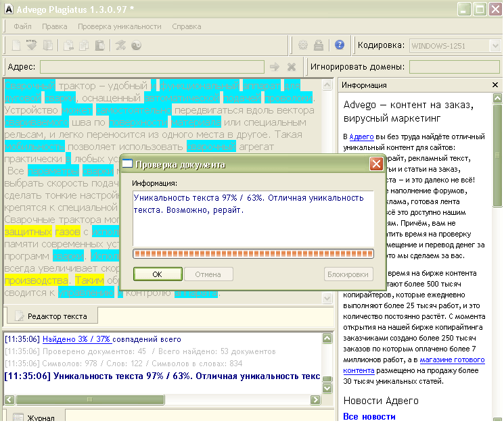The image size is (504, 423).
Task: Click the info text area in the dialog
Action: click(253, 219)
